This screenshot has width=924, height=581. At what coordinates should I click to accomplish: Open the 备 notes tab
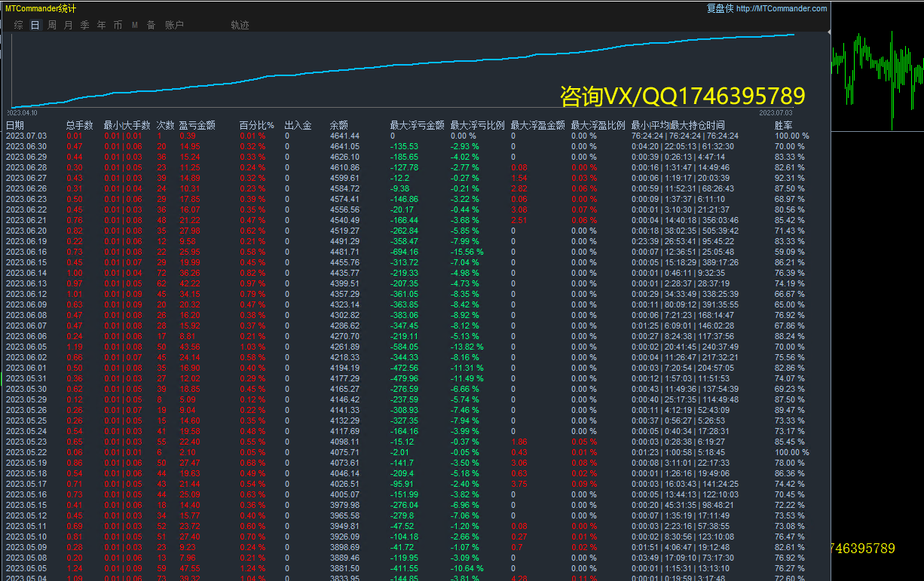click(151, 25)
